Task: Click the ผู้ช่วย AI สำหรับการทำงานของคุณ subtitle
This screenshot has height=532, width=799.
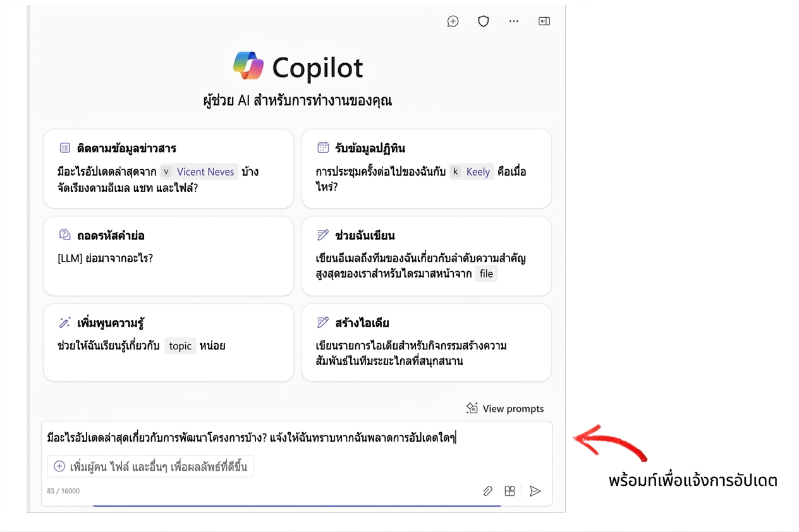Action: click(298, 100)
